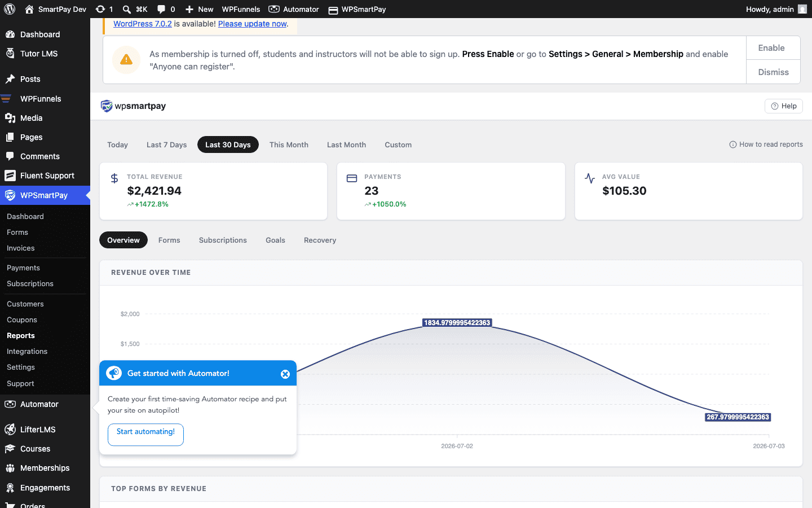Switch to the Goals tab
The height and width of the screenshot is (508, 812).
tap(275, 240)
